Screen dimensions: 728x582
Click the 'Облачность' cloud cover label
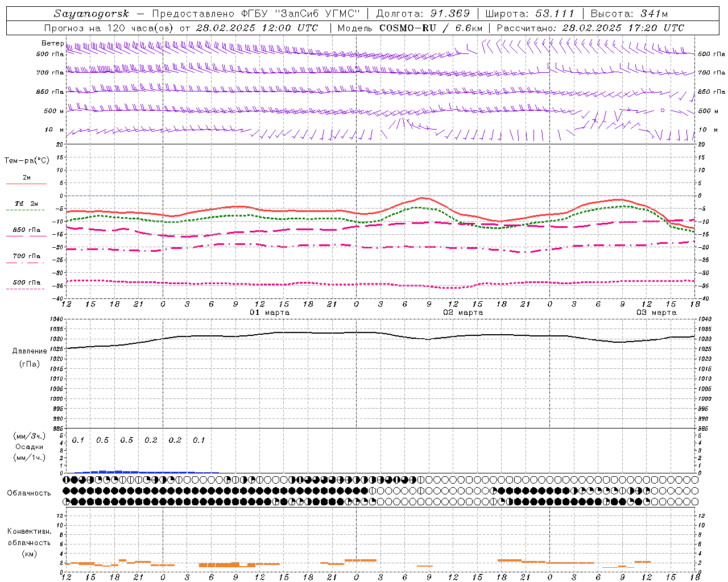(x=29, y=493)
